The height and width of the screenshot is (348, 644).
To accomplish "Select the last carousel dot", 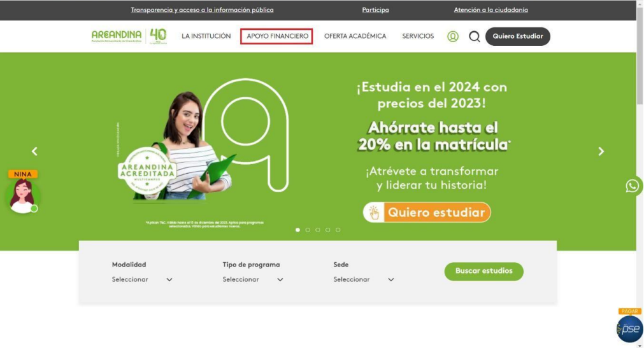I will (x=338, y=230).
